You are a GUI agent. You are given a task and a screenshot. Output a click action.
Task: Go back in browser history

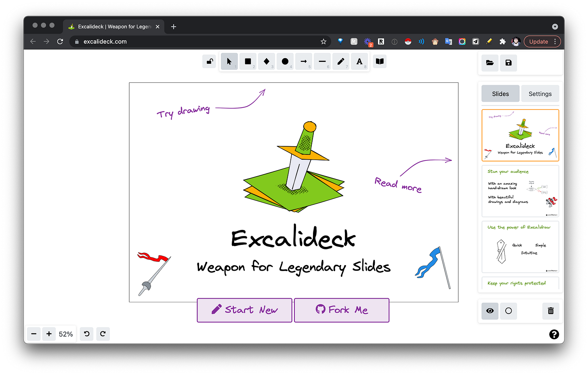point(33,41)
